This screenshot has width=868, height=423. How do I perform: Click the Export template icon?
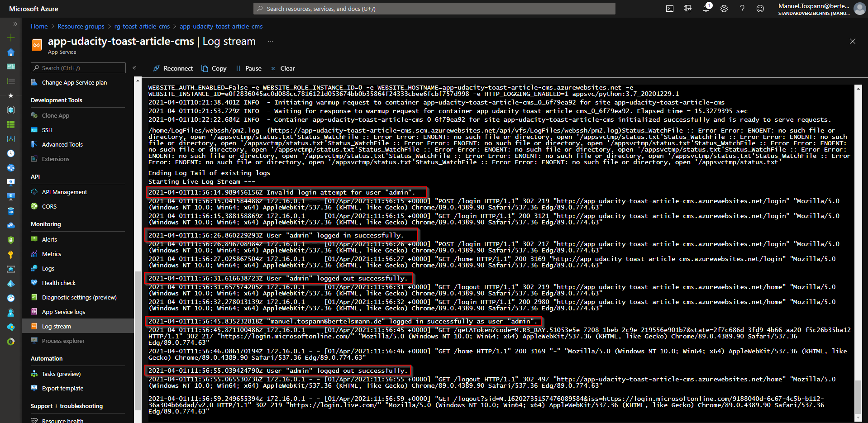coord(34,388)
